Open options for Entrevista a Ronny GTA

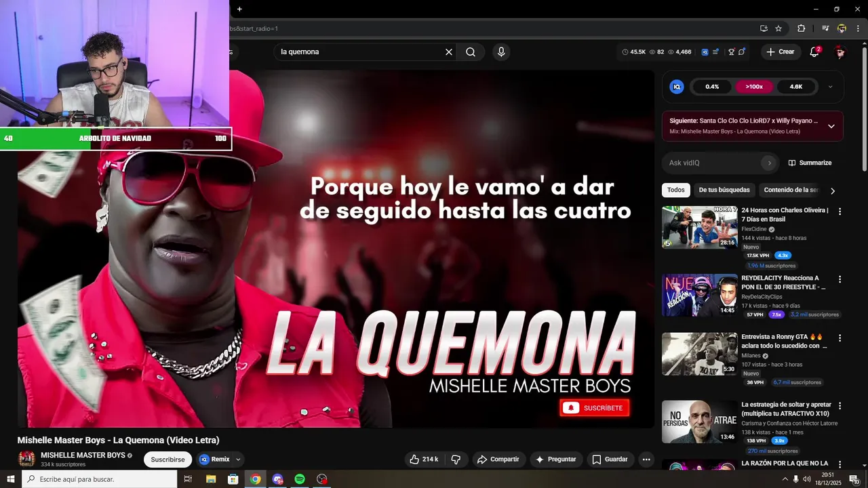[x=840, y=338]
